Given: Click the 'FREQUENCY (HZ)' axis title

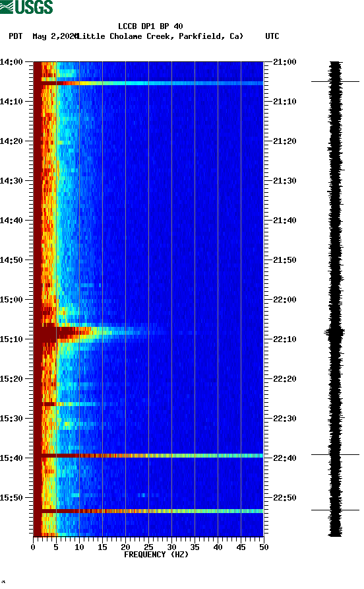Looking at the screenshot, I should [x=156, y=555].
